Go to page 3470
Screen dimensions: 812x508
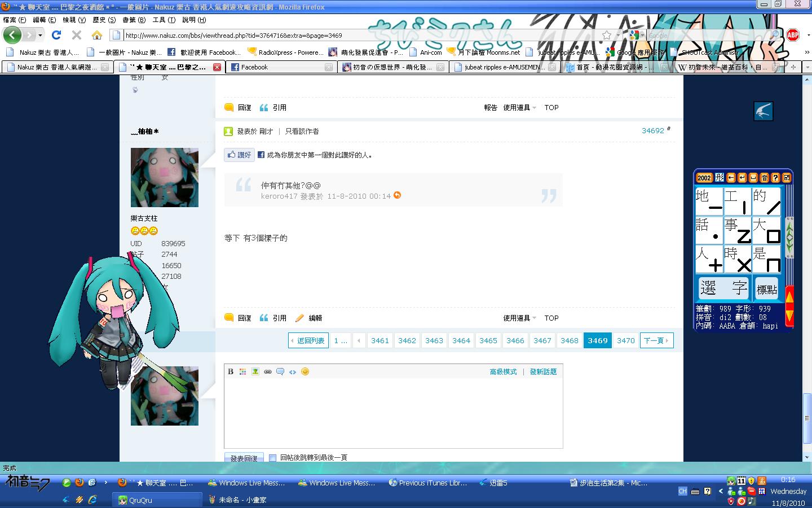coord(625,340)
